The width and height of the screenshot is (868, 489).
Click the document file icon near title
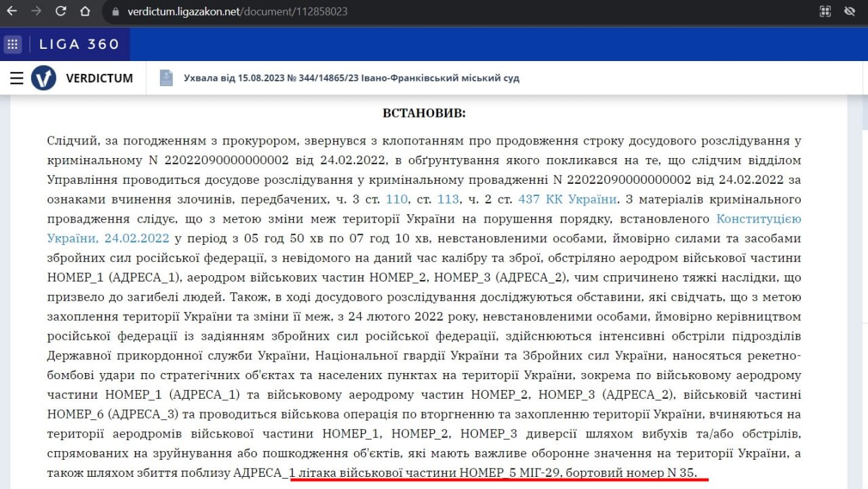166,78
